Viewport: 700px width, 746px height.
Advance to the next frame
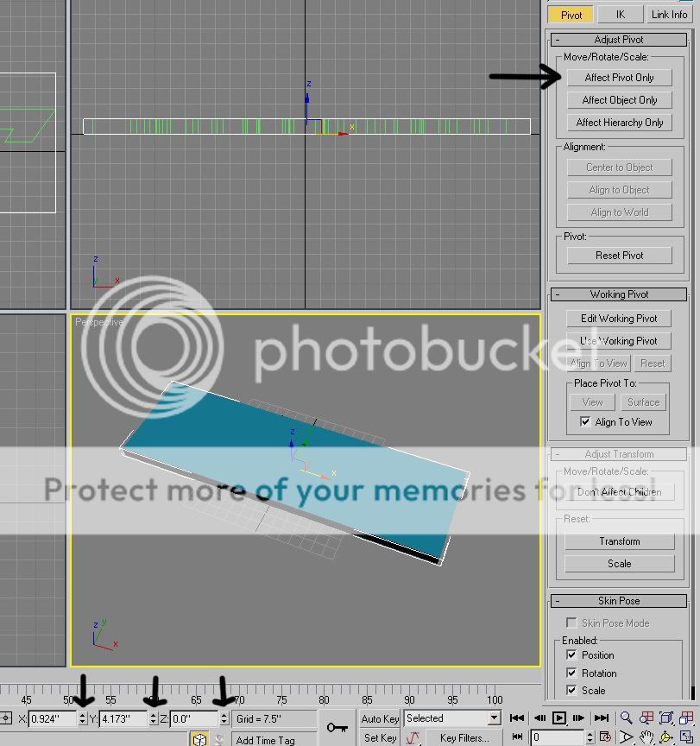tap(578, 718)
